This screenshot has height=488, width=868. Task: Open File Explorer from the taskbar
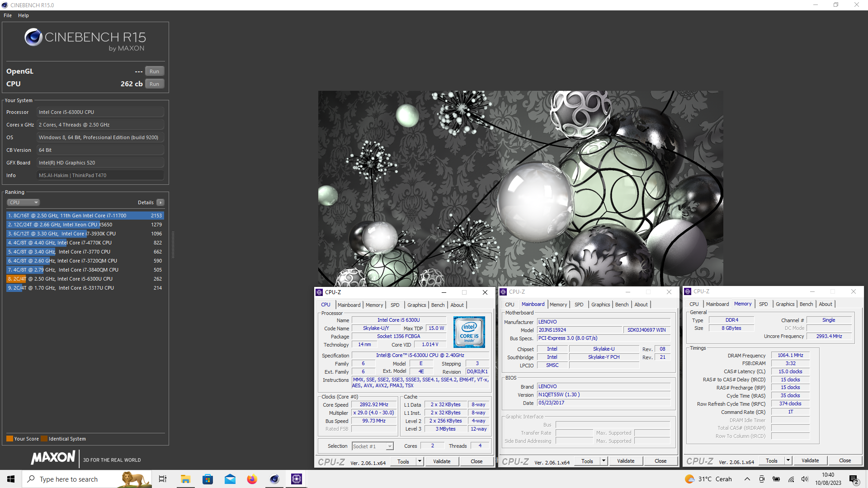click(x=185, y=479)
